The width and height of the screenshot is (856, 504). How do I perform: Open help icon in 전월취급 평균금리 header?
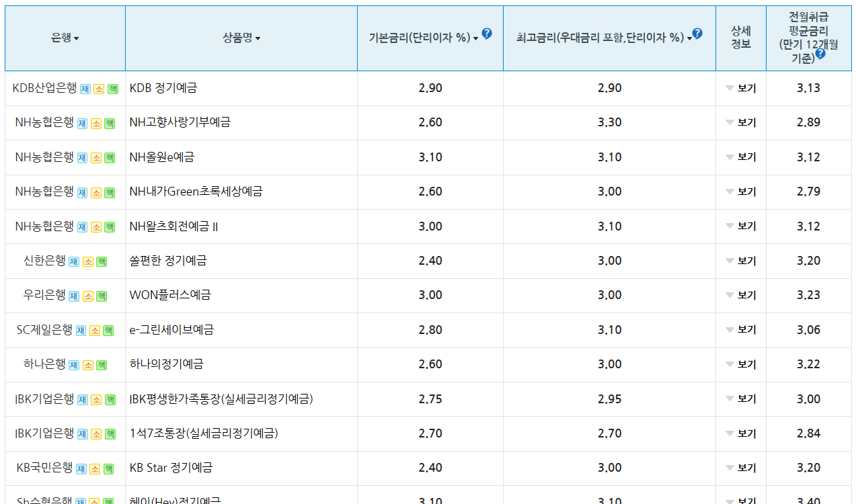coord(820,54)
